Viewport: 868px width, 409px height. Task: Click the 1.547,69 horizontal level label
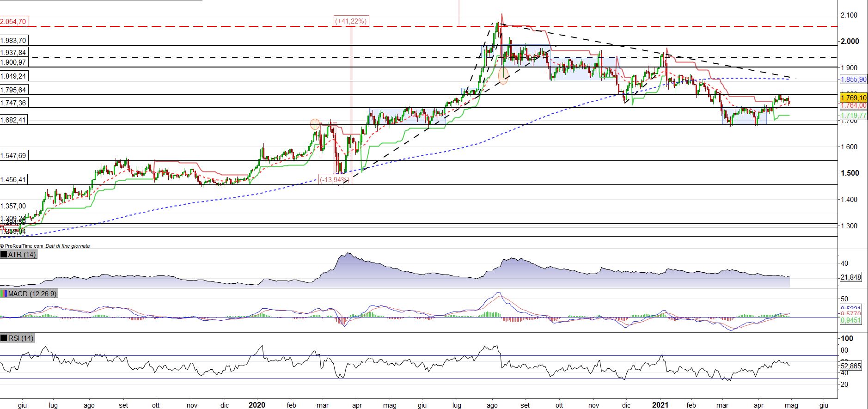pyautogui.click(x=14, y=156)
